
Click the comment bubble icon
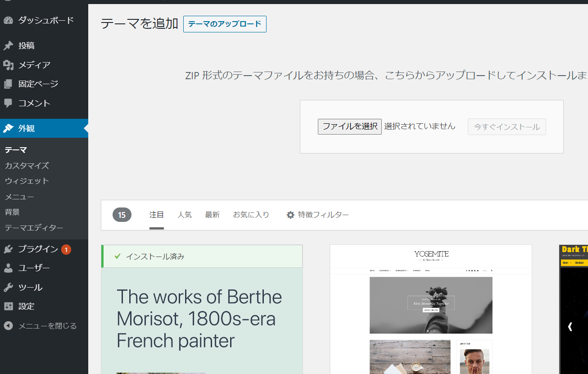(x=8, y=104)
